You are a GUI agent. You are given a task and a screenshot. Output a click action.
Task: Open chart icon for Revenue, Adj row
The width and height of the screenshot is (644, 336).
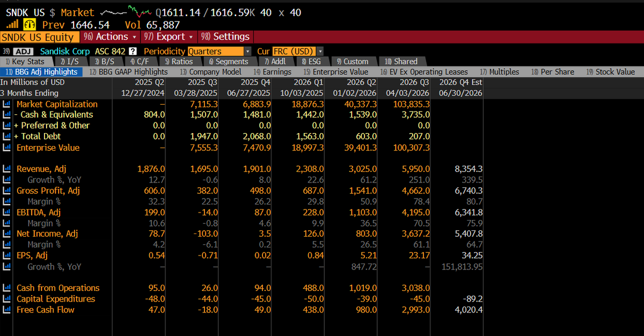point(7,169)
